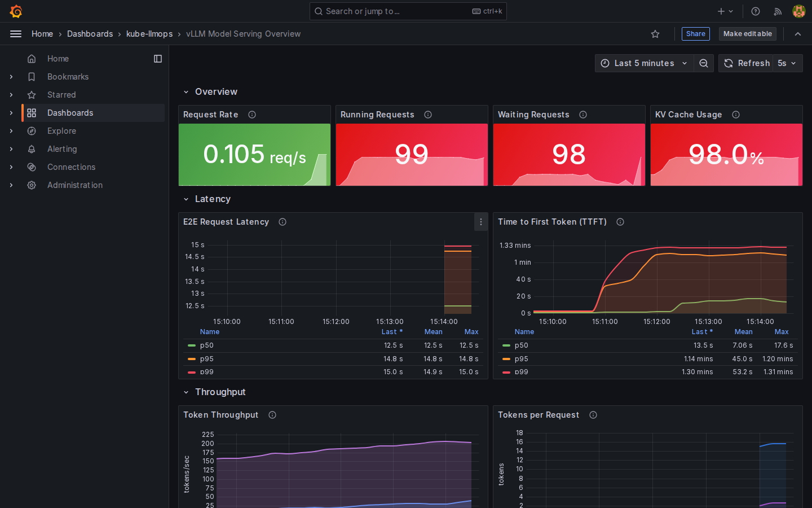
Task: Click the Share button
Action: pos(695,34)
